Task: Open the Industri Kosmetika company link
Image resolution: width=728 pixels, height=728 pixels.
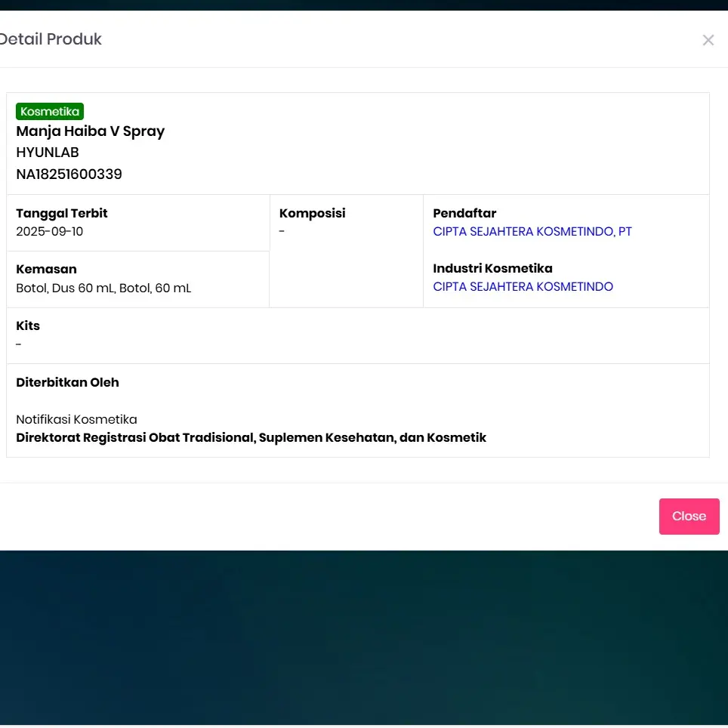Action: (523, 287)
